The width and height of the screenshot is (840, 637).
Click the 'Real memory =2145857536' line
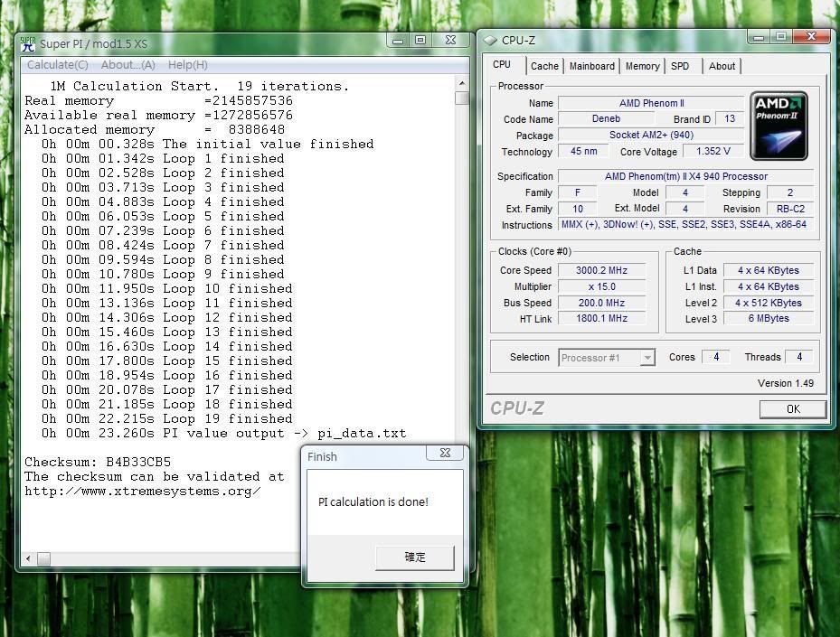(158, 100)
